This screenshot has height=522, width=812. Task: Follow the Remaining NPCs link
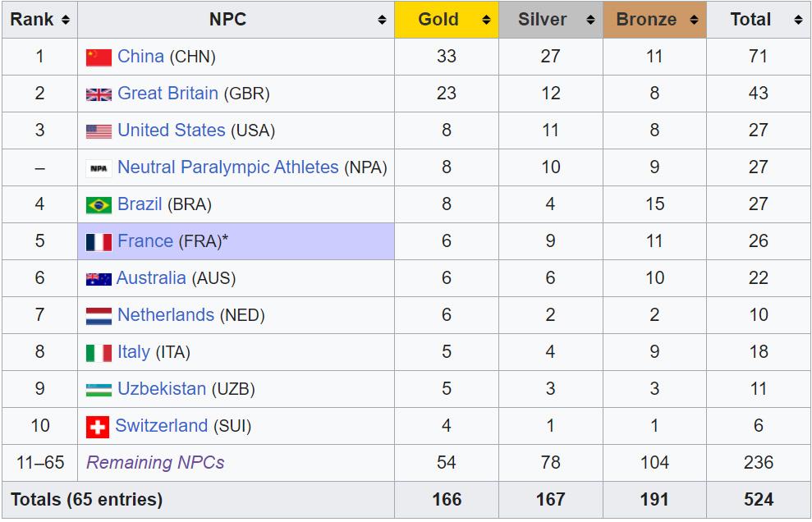(155, 462)
